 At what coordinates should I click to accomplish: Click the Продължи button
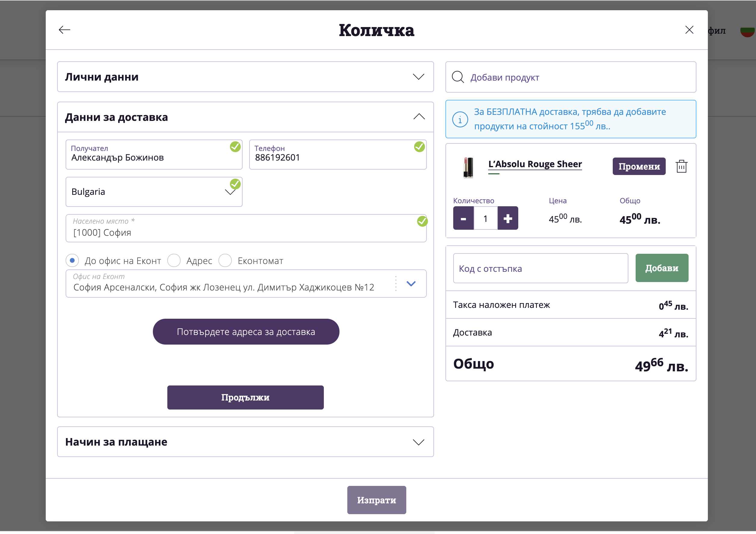pos(245,397)
